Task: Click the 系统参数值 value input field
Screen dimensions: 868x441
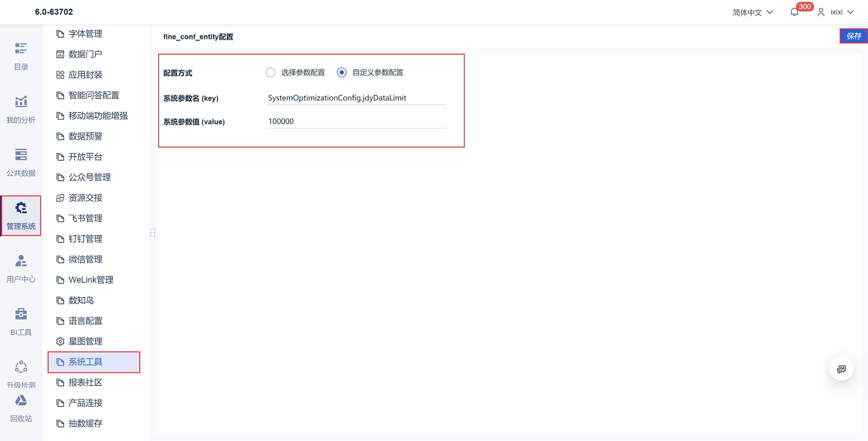Action: coord(356,121)
